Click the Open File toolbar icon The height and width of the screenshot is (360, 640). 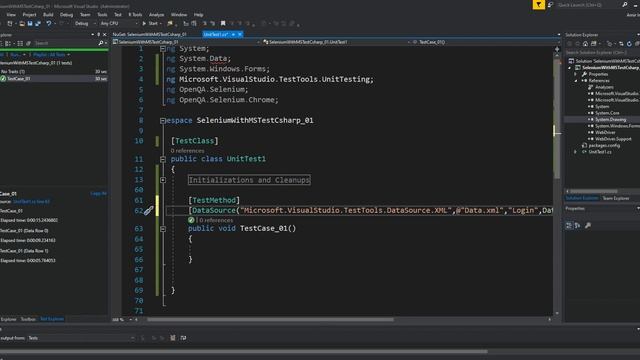coord(22,24)
